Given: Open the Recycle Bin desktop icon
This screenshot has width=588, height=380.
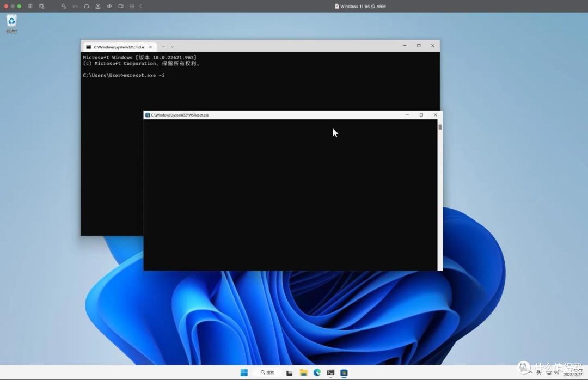Looking at the screenshot, I should [x=11, y=23].
